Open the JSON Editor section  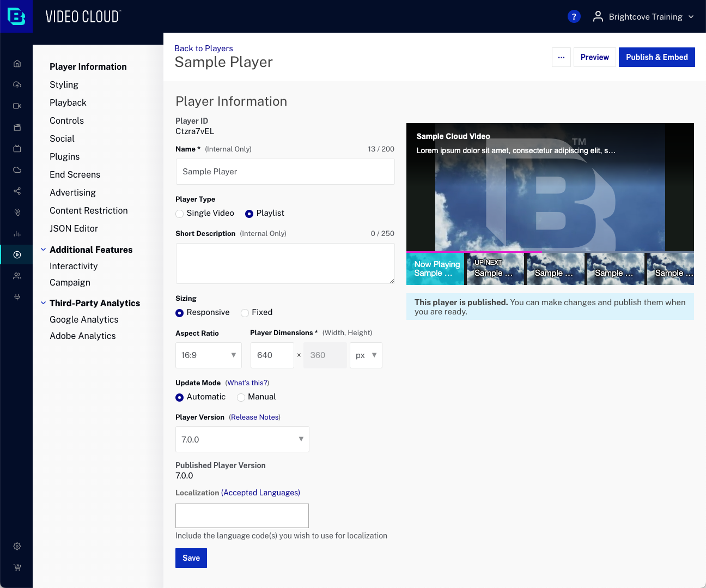74,228
